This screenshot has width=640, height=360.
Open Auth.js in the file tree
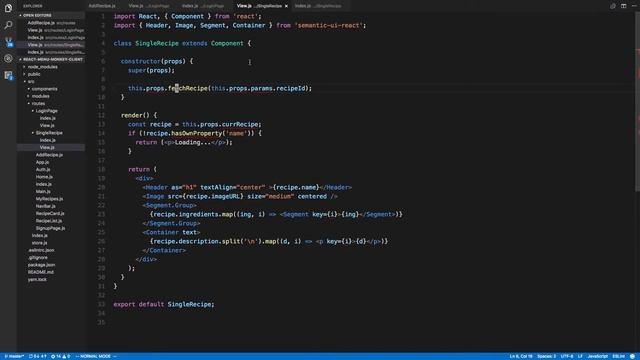[43, 170]
